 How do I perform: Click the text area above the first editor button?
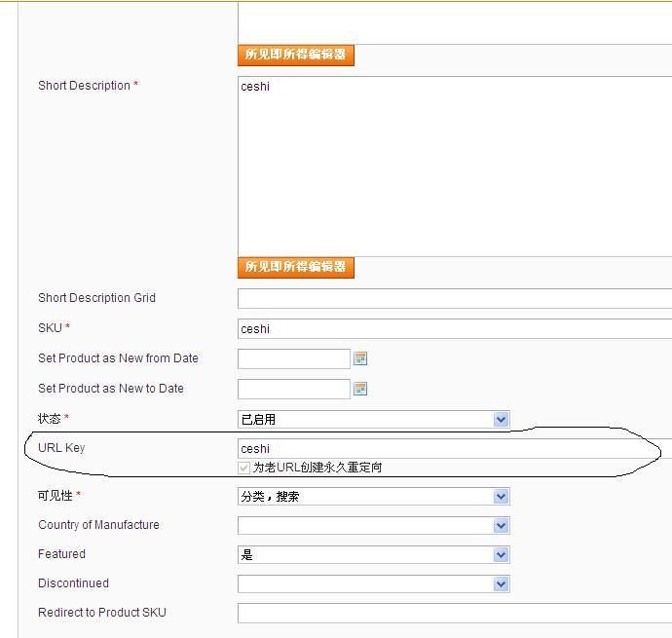454,22
